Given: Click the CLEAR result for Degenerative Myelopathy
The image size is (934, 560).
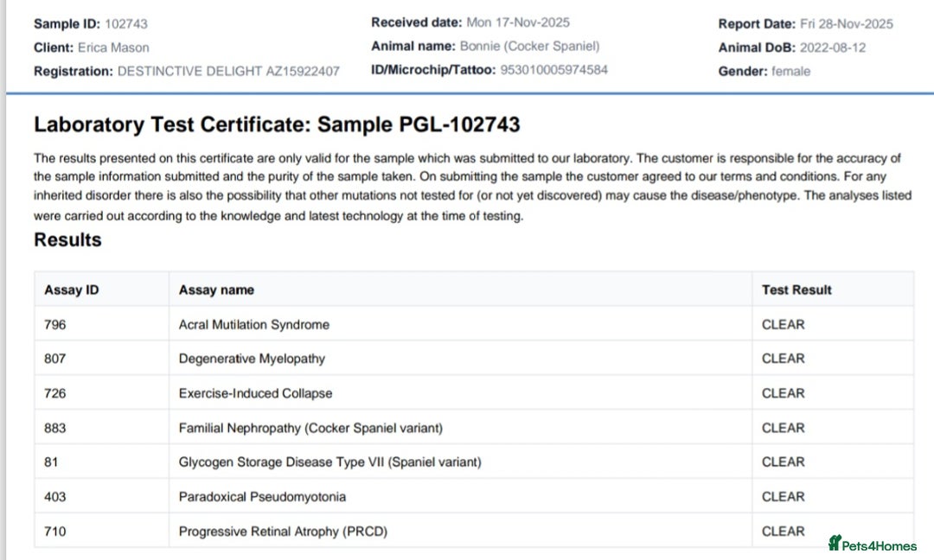Looking at the screenshot, I should 783,359.
